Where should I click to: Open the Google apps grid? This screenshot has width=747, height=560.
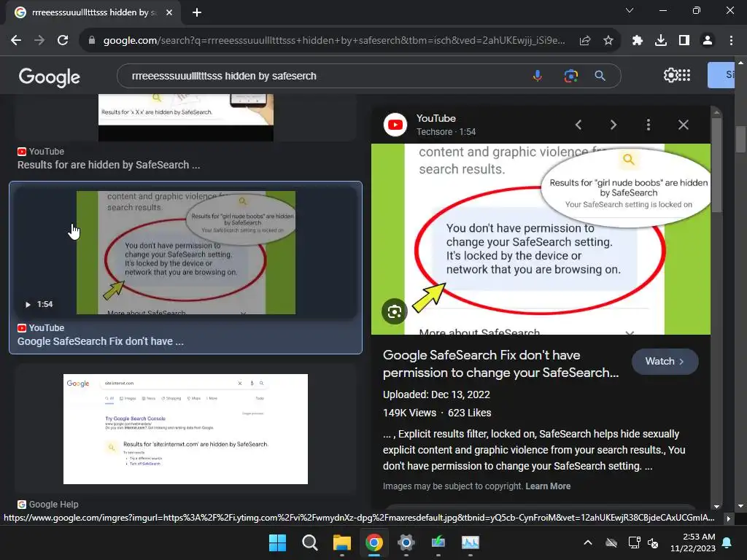(x=684, y=75)
